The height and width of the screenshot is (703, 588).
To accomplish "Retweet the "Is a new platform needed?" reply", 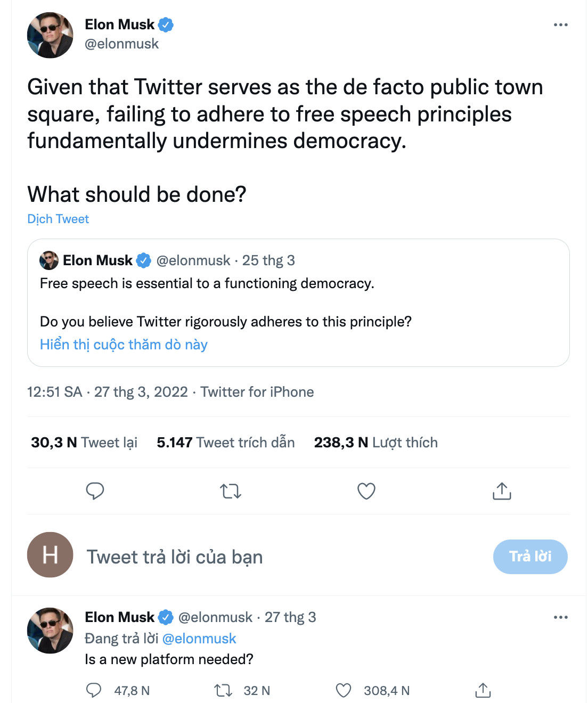I will [223, 691].
